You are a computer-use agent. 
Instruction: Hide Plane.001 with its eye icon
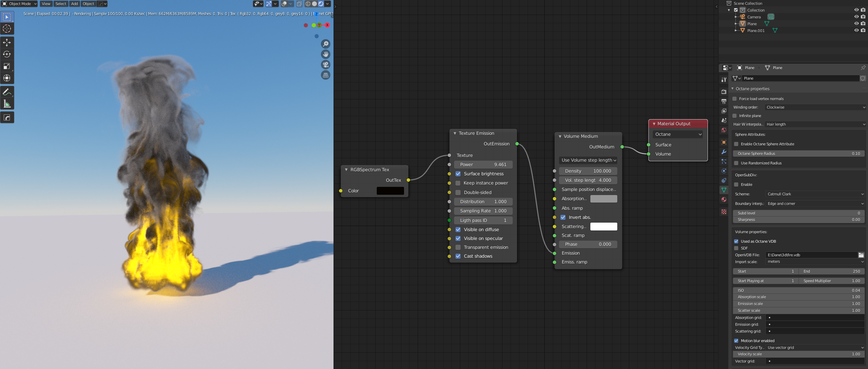(x=856, y=30)
